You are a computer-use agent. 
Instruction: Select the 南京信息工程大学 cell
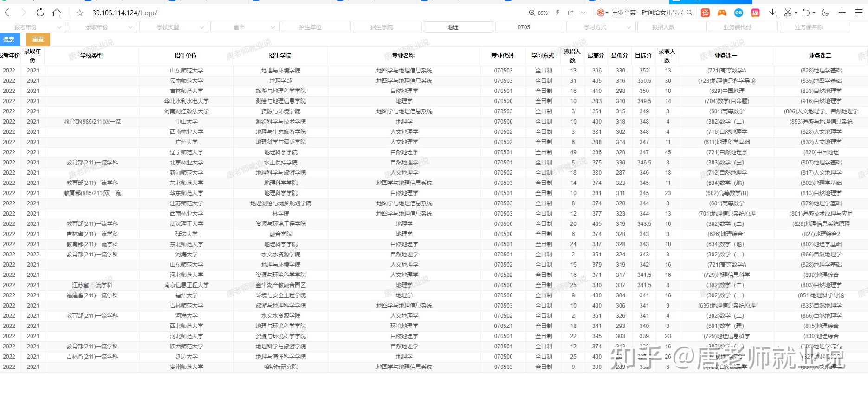coord(186,285)
